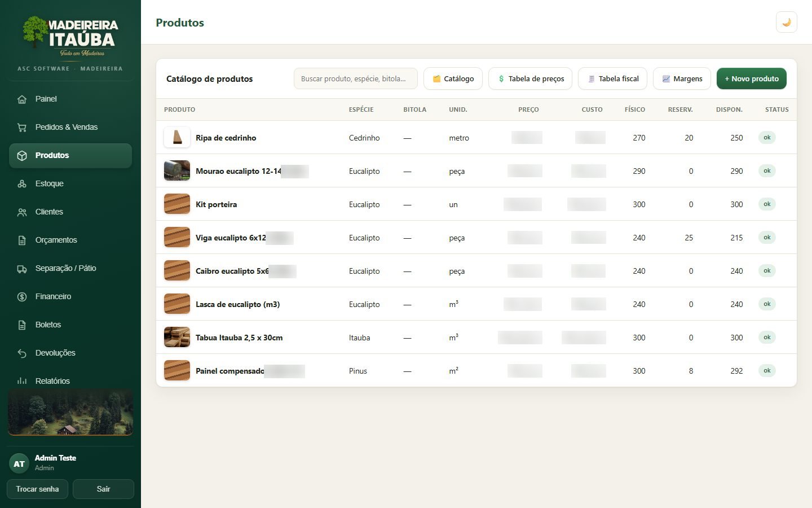This screenshot has height=508, width=812.
Task: Focus the Buscar produto search field
Action: (x=356, y=78)
